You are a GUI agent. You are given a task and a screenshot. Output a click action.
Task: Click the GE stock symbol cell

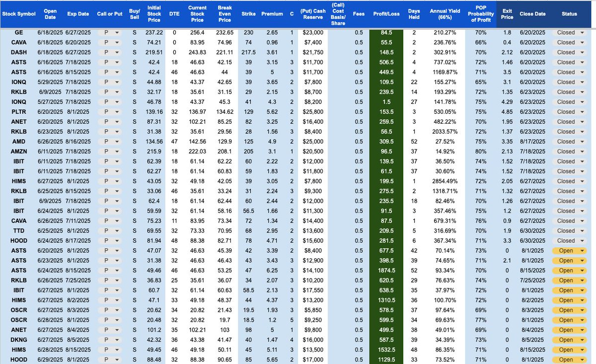tap(19, 32)
